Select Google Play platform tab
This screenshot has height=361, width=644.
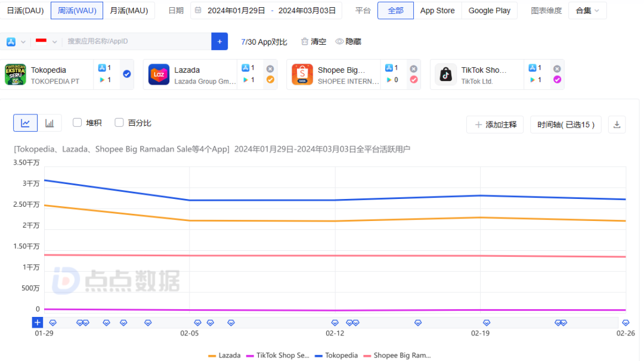pyautogui.click(x=489, y=11)
